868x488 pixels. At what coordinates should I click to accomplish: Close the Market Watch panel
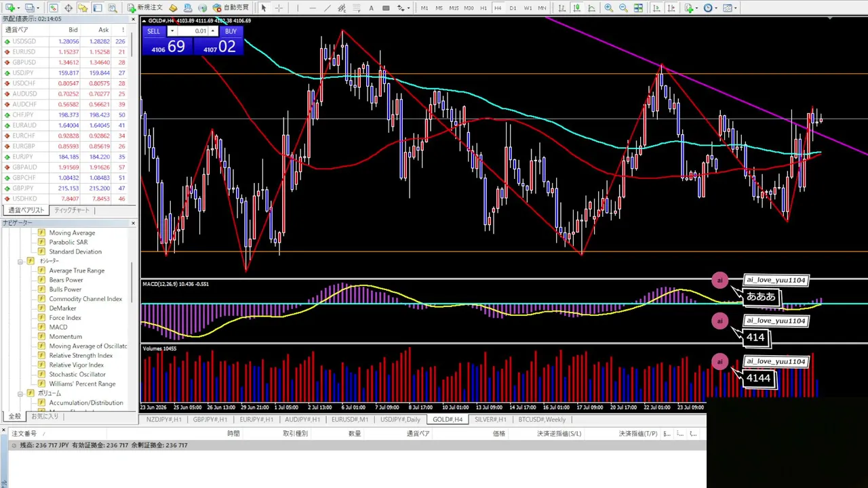[133, 19]
